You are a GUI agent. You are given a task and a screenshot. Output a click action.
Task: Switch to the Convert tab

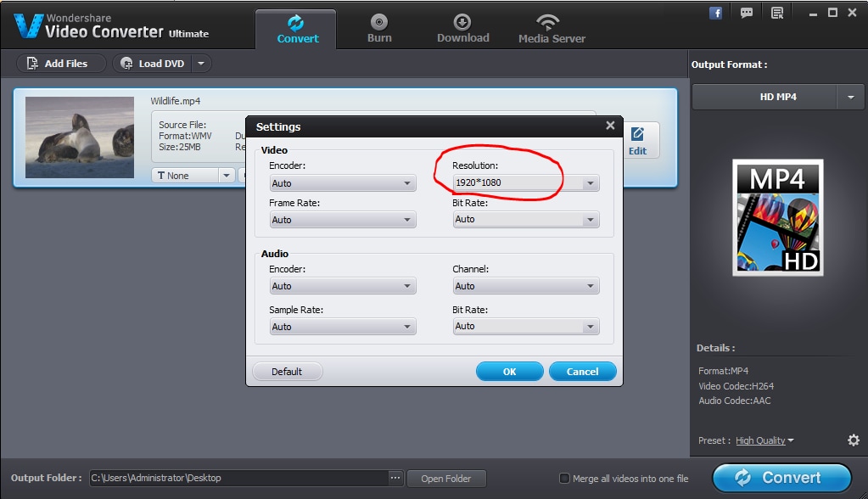click(x=296, y=30)
